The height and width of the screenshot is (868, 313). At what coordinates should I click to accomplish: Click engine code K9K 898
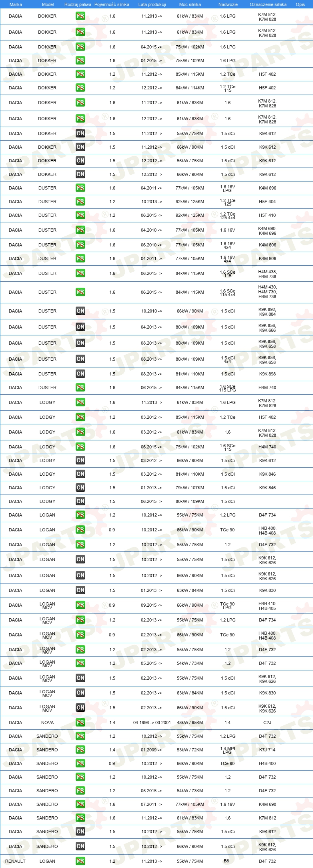click(267, 374)
